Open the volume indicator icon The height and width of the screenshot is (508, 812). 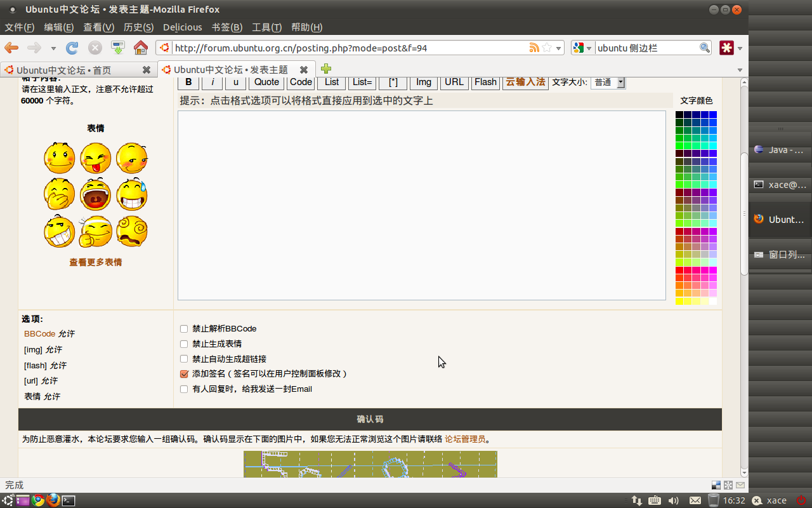click(x=674, y=500)
